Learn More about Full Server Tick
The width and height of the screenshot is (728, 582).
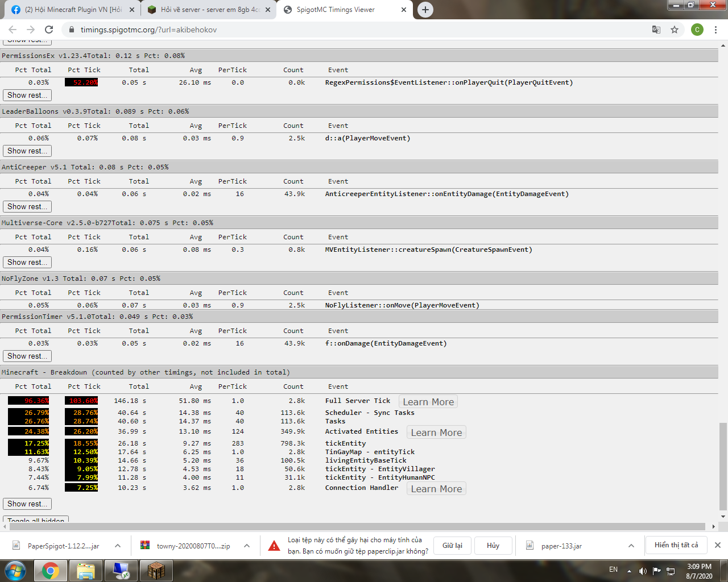(428, 402)
